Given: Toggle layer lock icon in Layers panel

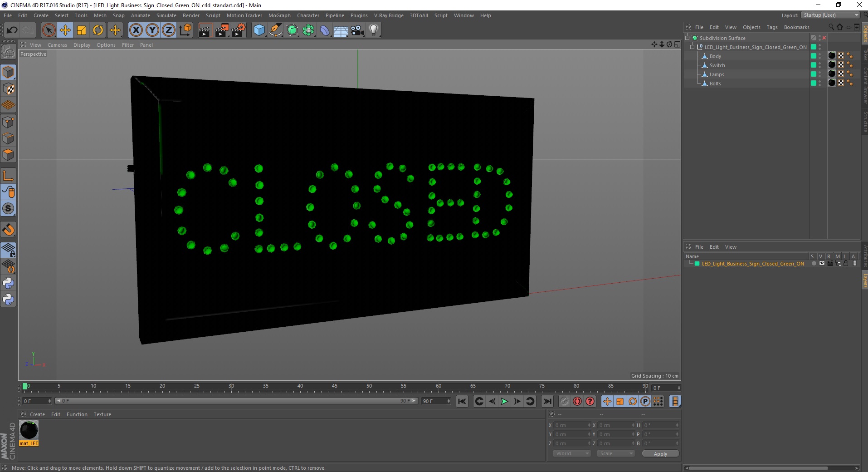Looking at the screenshot, I should point(846,263).
